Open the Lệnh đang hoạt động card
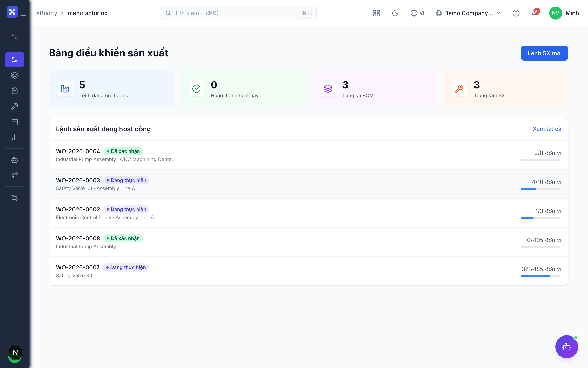The height and width of the screenshot is (368, 588). pos(111,89)
